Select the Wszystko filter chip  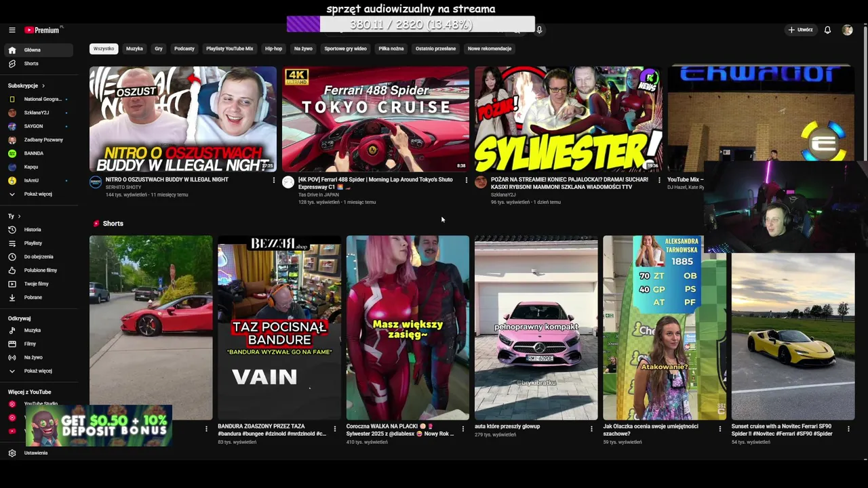(104, 49)
